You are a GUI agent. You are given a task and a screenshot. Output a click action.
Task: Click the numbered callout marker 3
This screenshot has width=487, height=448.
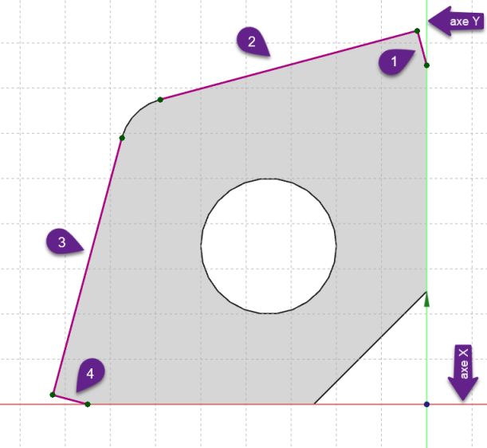pyautogui.click(x=62, y=243)
